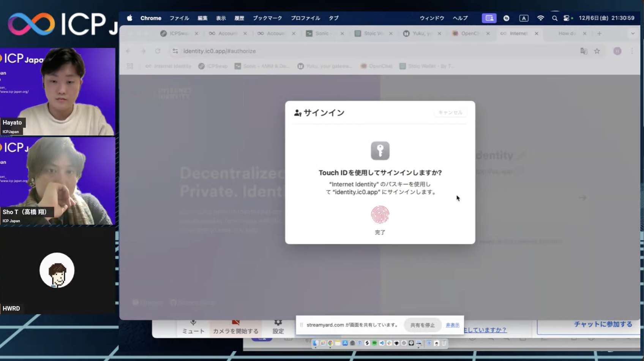Click the translate icon in the address bar

click(584, 51)
